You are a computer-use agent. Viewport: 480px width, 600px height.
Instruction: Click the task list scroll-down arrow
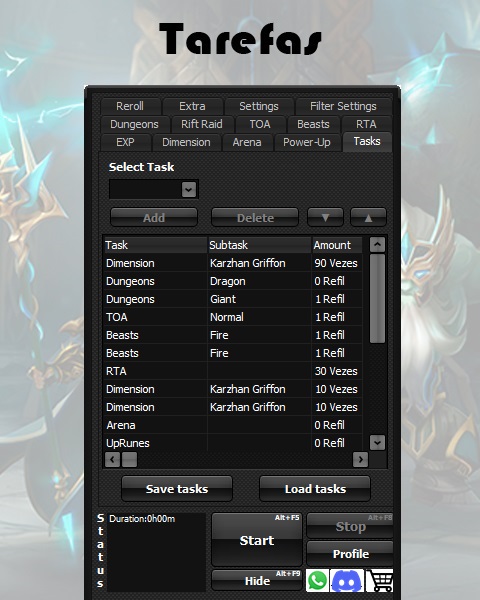click(x=377, y=443)
